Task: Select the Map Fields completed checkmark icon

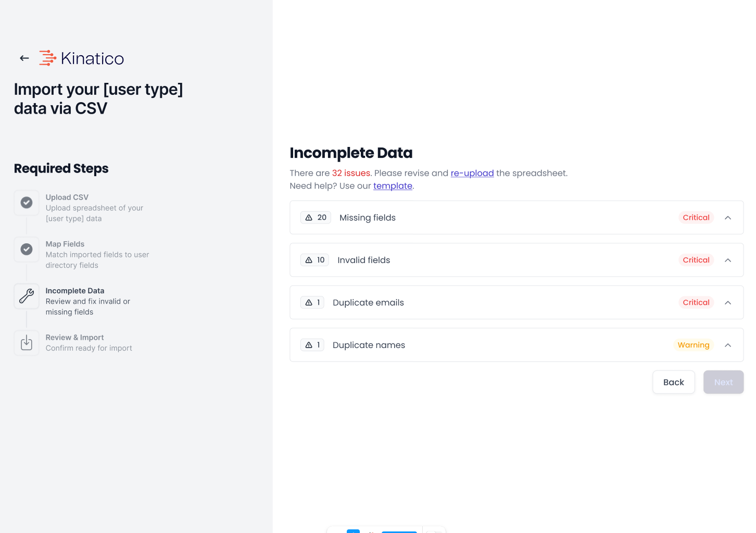Action: pos(27,250)
